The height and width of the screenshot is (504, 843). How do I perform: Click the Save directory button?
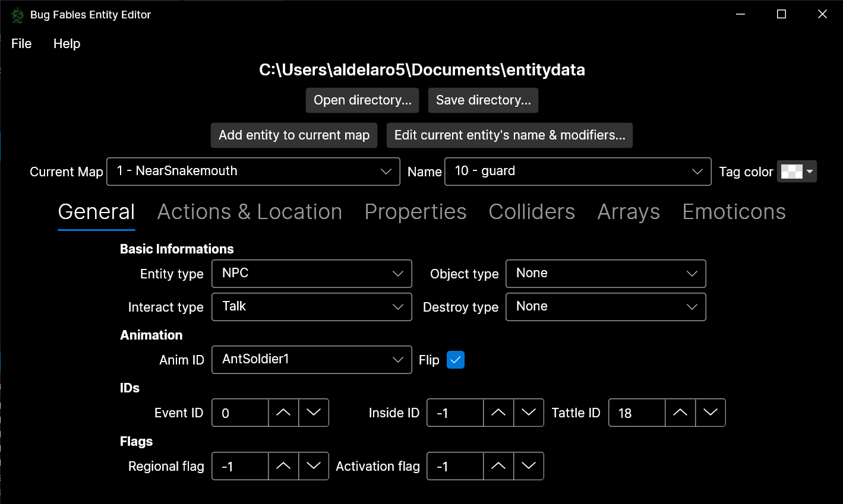tap(484, 100)
